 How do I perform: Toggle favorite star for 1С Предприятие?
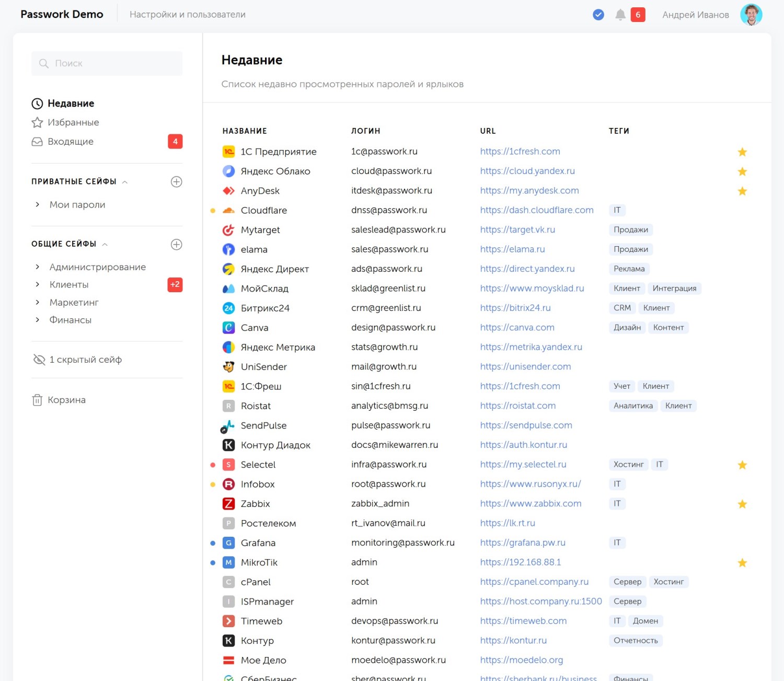tap(742, 152)
